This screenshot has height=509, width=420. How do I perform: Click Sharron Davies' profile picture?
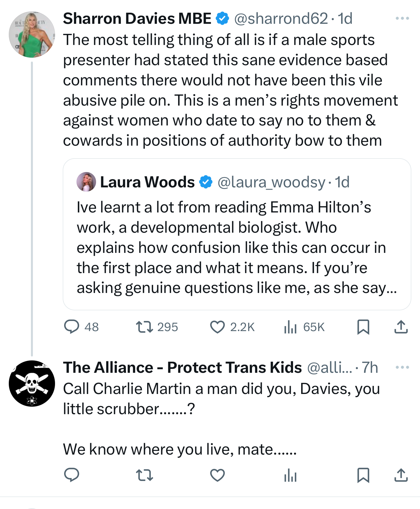(x=32, y=35)
